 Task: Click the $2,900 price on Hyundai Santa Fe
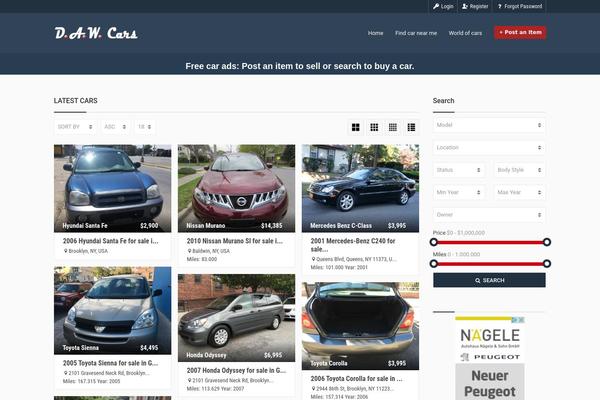pyautogui.click(x=149, y=226)
